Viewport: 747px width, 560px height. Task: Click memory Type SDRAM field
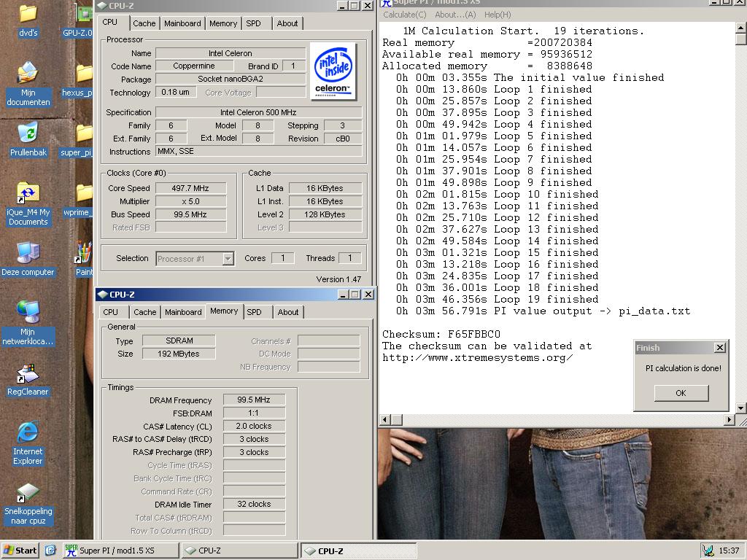179,341
